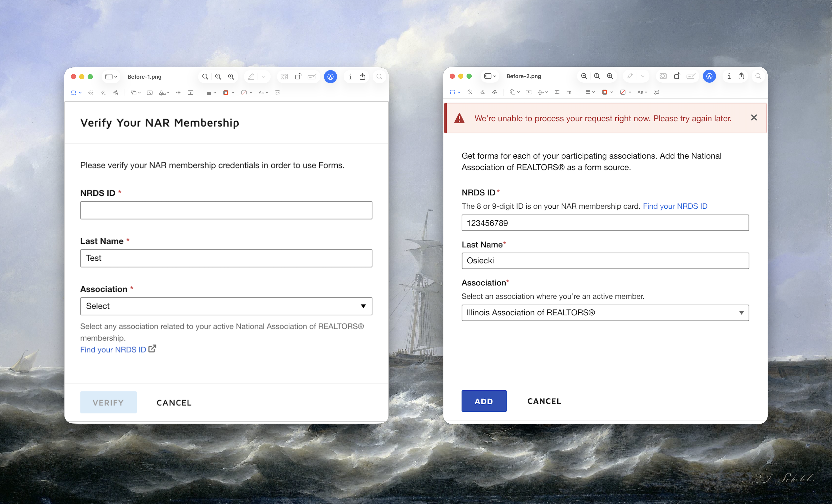Zoom out in the Before-1.png window
Image resolution: width=832 pixels, height=504 pixels.
pos(205,76)
